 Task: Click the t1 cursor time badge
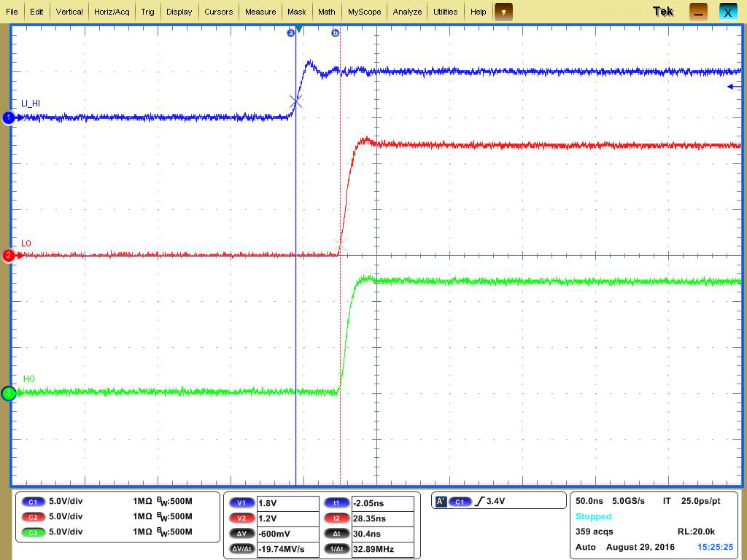tap(336, 502)
